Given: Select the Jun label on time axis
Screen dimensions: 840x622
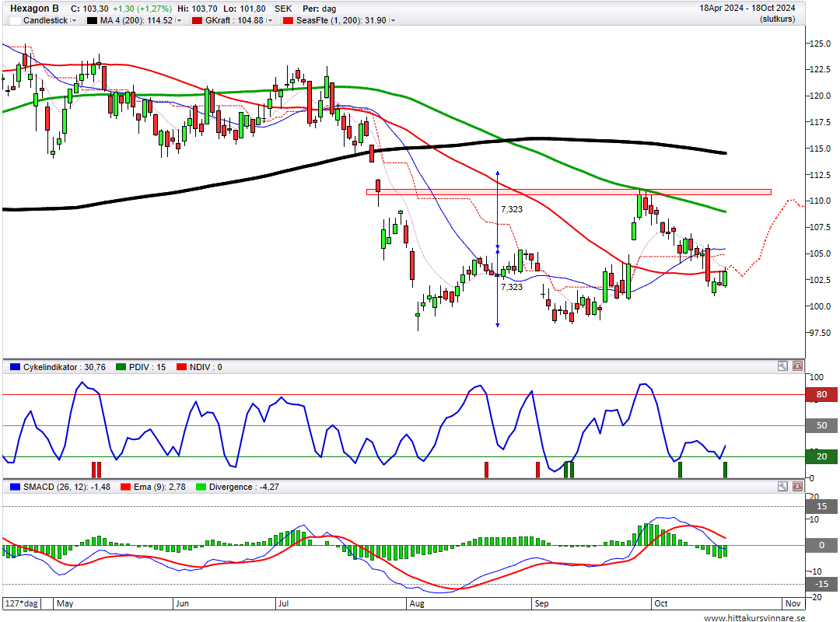Looking at the screenshot, I should coord(182,604).
